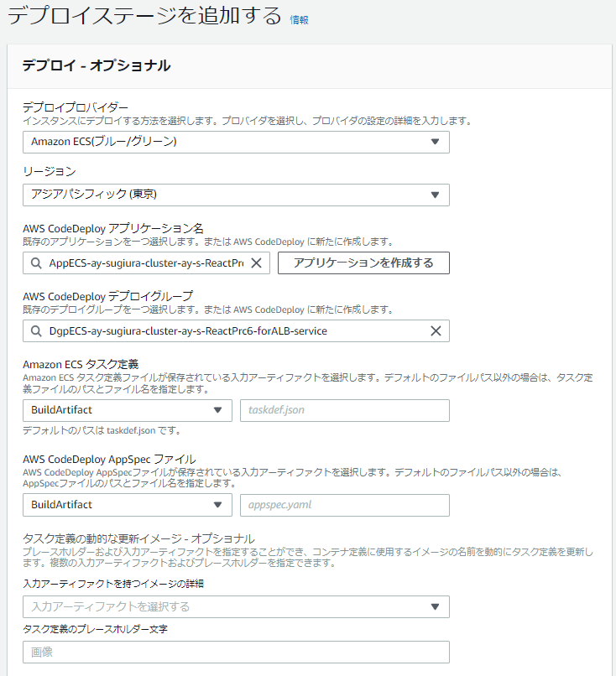Focus the AWS CodeDeploy application name input

146,263
